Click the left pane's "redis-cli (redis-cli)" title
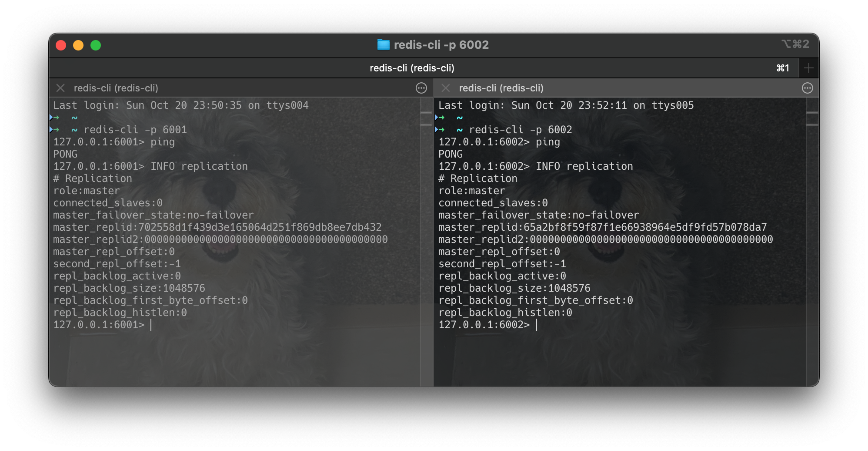This screenshot has height=451, width=868. 117,88
